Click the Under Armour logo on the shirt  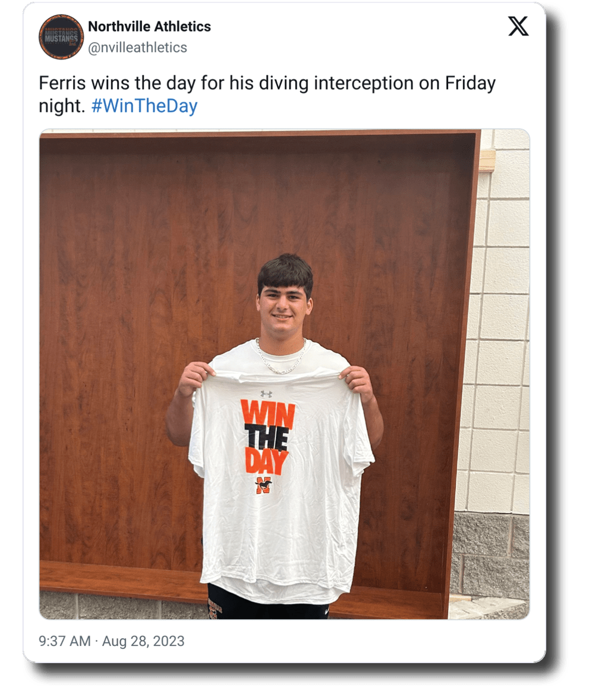click(266, 394)
